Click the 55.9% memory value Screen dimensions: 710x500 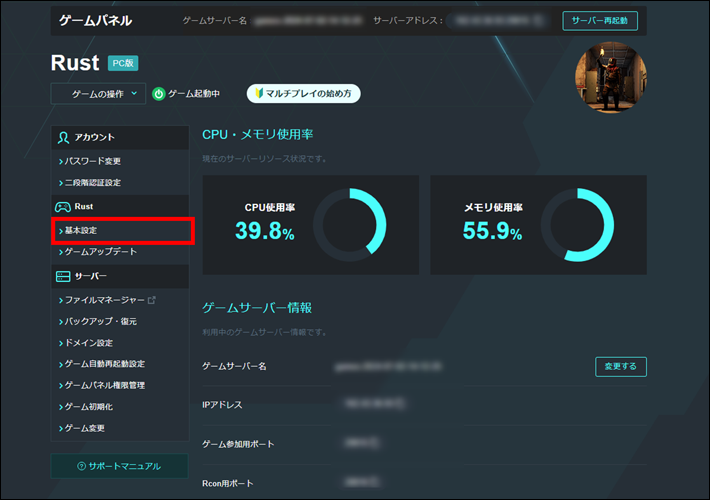493,231
